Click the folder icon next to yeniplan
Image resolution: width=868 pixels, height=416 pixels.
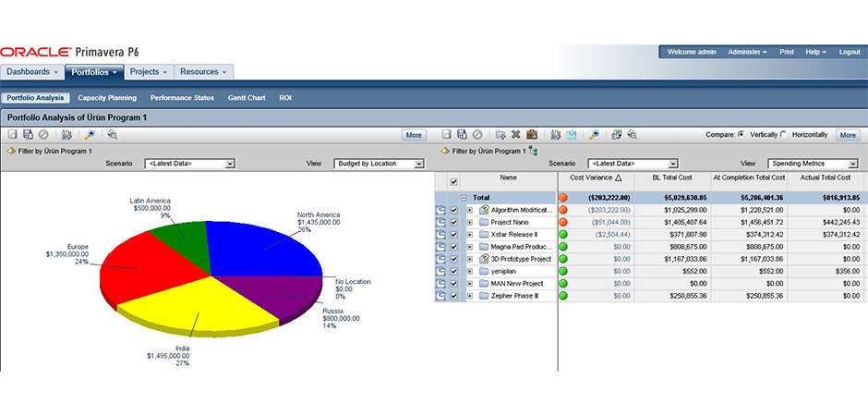point(485,272)
